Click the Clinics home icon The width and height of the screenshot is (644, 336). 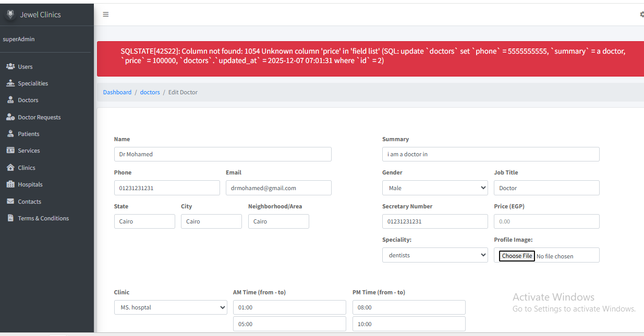[x=10, y=168]
